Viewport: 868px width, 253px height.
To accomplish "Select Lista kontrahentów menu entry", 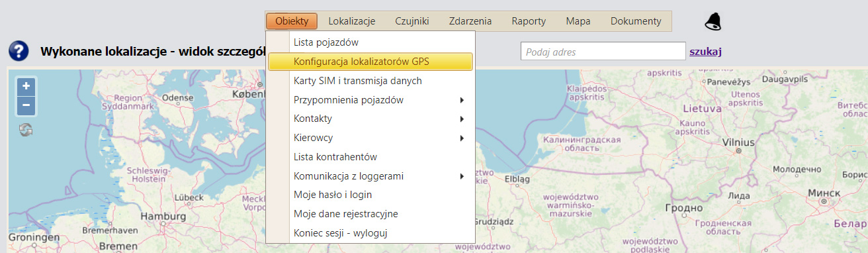I will 370,157.
